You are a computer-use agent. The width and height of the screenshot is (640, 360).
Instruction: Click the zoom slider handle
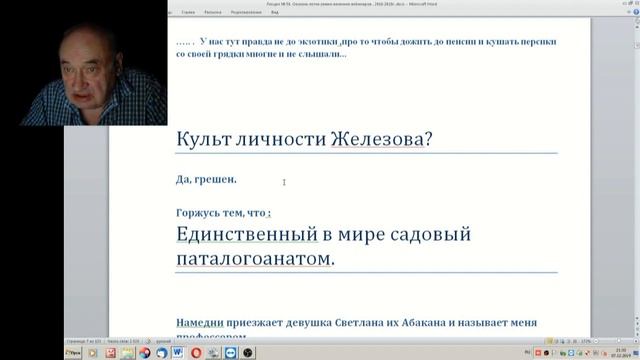click(619, 341)
